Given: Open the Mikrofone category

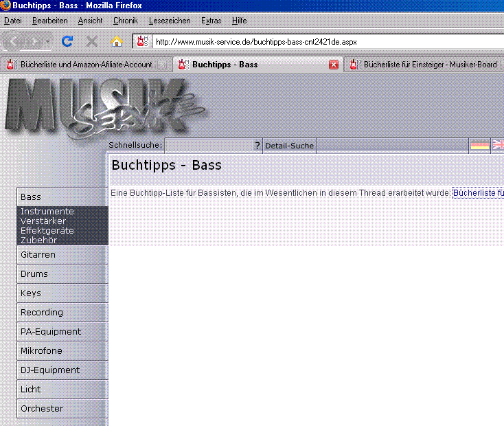Looking at the screenshot, I should pos(62,351).
